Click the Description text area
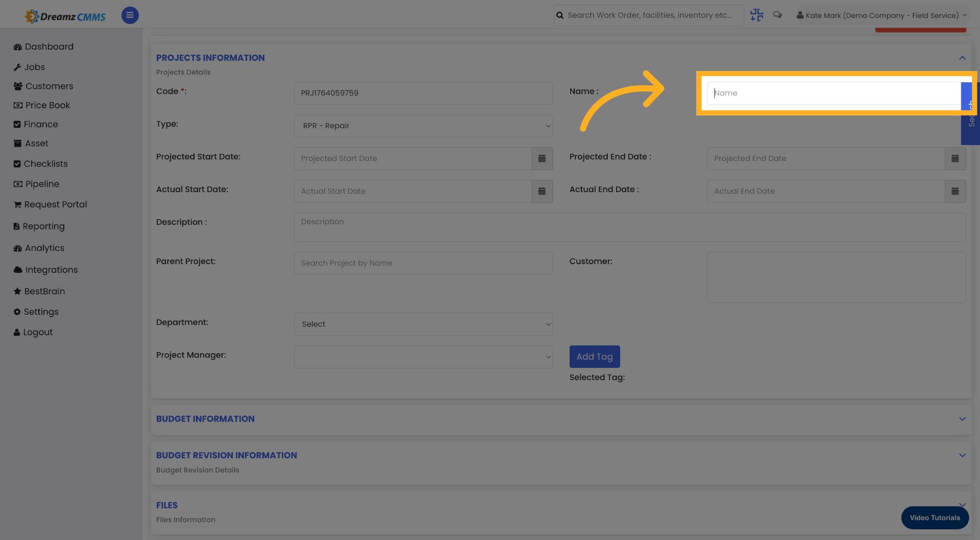This screenshot has width=980, height=540. (x=630, y=227)
